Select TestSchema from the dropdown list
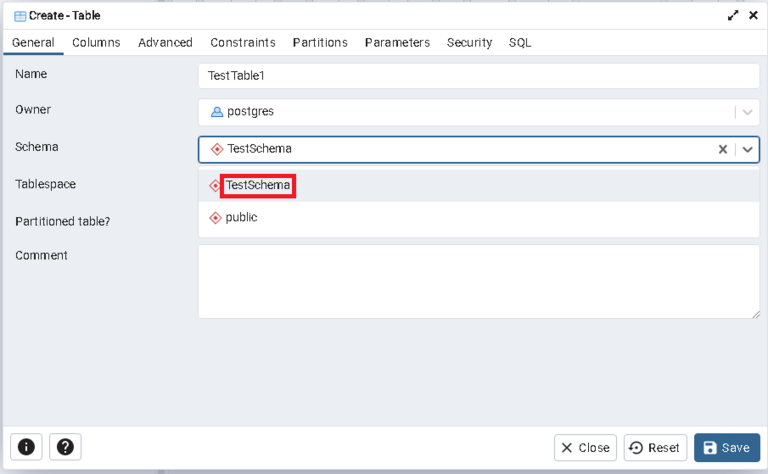Viewport: 768px width, 474px height. point(258,185)
